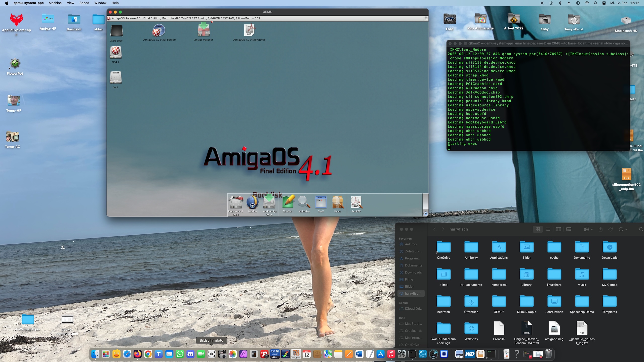Switch Finder to column view
This screenshot has width=644, height=362.
coord(558,229)
